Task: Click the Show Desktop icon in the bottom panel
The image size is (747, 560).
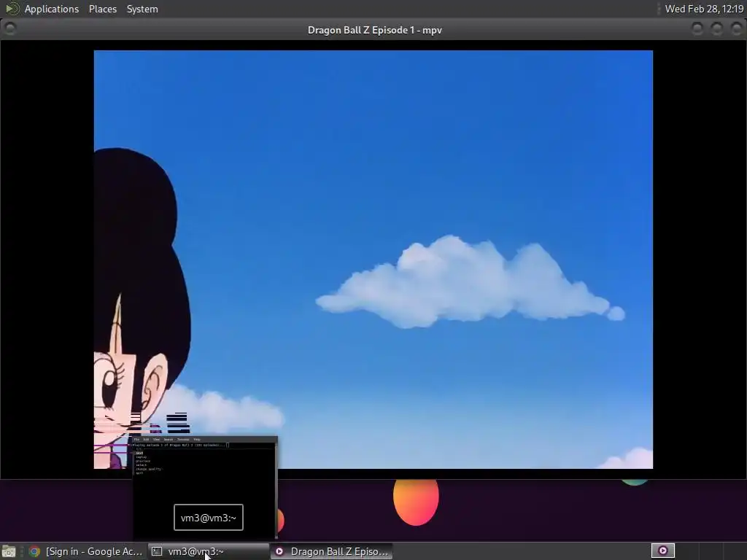Action: pyautogui.click(x=9, y=551)
